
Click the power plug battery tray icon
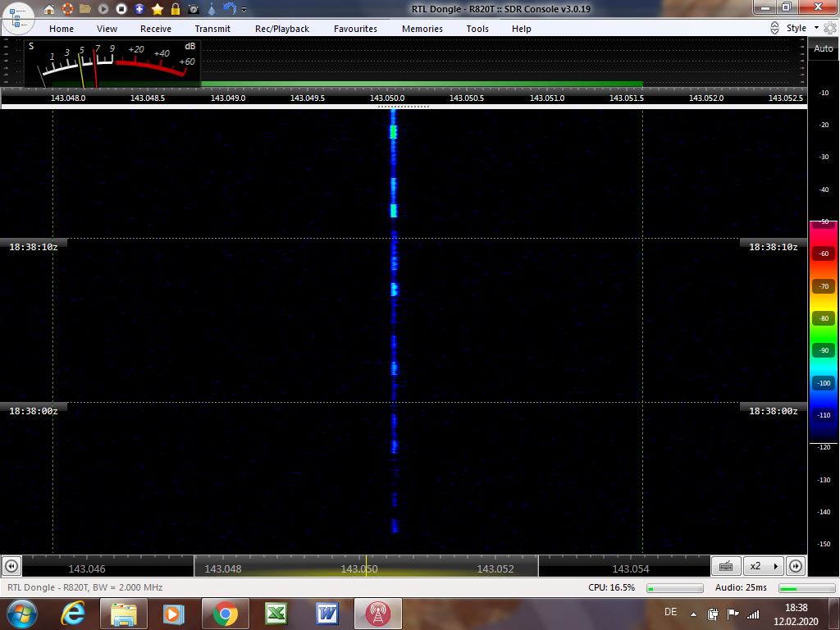(713, 614)
